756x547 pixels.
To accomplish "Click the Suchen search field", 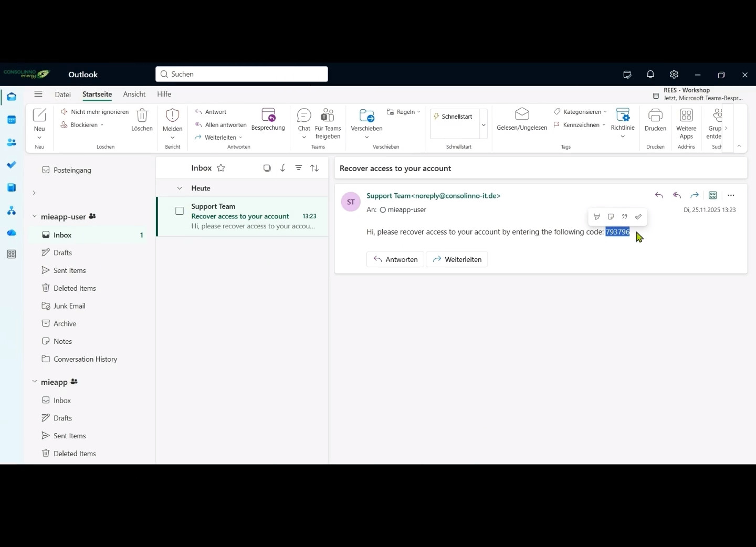I will click(242, 74).
